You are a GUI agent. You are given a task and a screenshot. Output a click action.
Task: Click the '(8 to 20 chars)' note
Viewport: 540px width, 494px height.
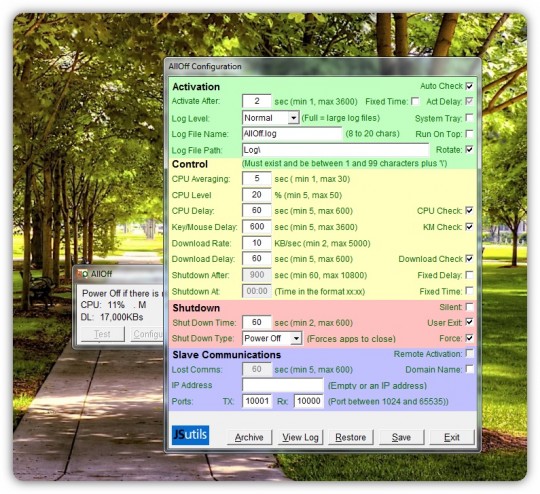point(373,134)
